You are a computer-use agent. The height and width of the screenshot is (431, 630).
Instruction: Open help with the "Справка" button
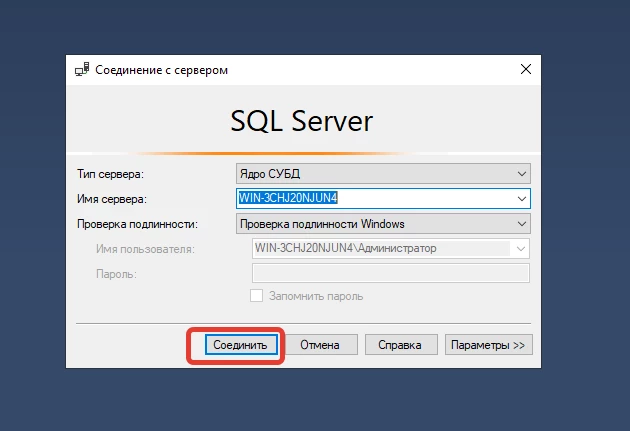pos(400,345)
